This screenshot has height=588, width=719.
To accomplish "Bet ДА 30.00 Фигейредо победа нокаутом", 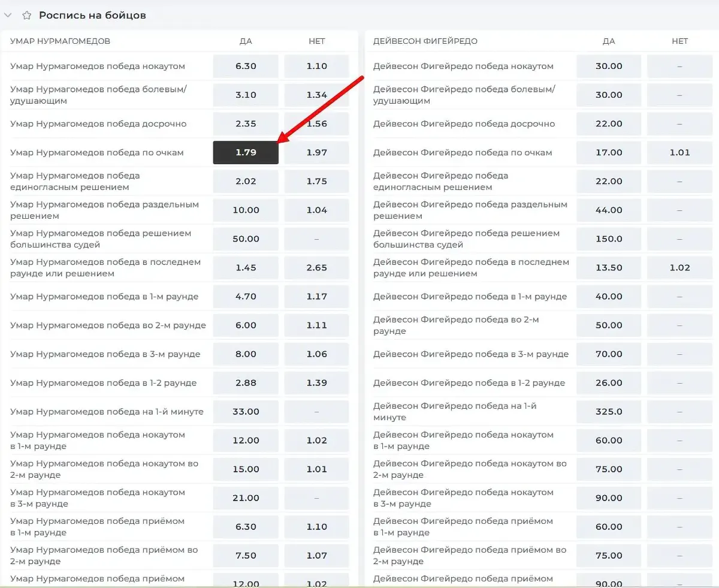I will pyautogui.click(x=609, y=66).
